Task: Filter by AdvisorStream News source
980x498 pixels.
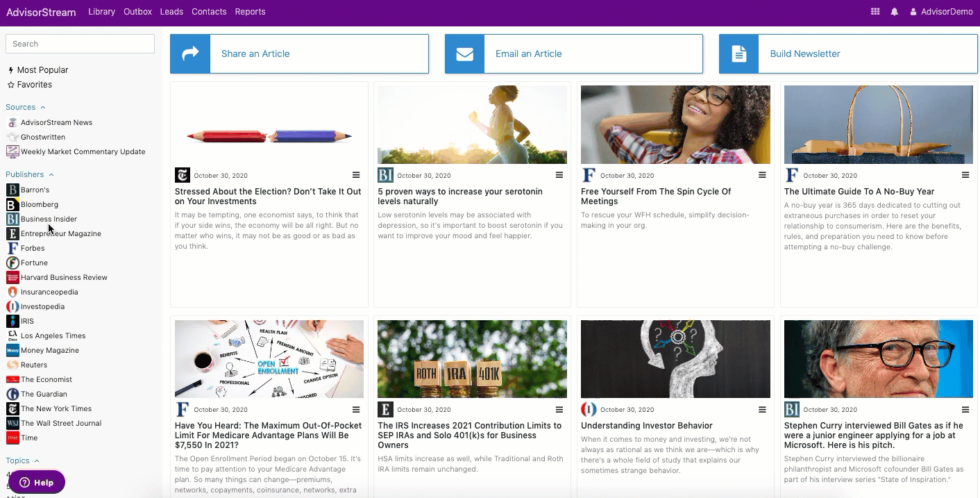Action: pos(56,122)
